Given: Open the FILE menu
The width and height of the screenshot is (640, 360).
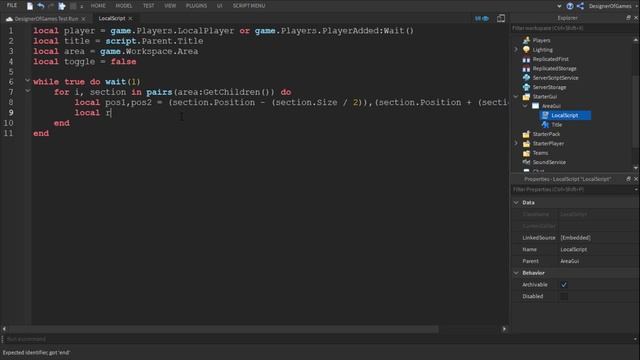Looking at the screenshot, I should (12, 5).
